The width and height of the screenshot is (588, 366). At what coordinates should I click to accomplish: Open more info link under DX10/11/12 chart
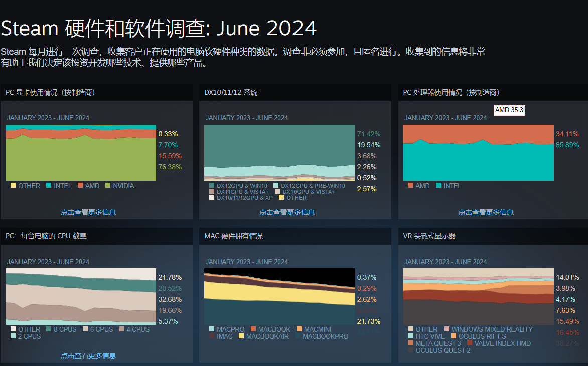pos(287,212)
